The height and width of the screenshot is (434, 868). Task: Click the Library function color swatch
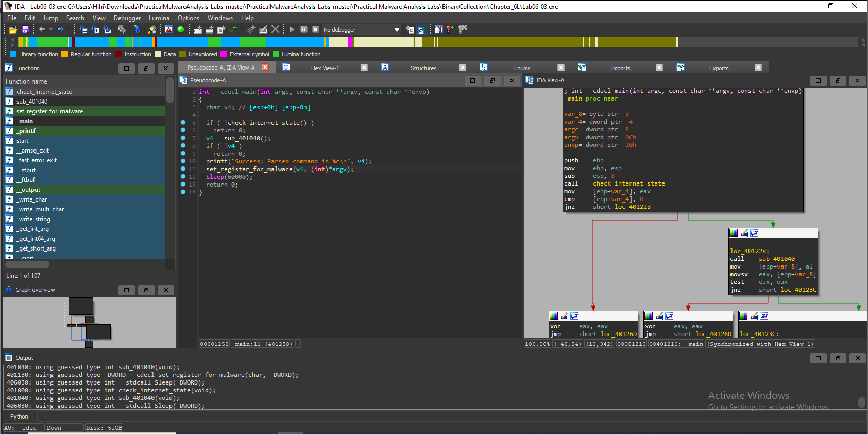(13, 54)
